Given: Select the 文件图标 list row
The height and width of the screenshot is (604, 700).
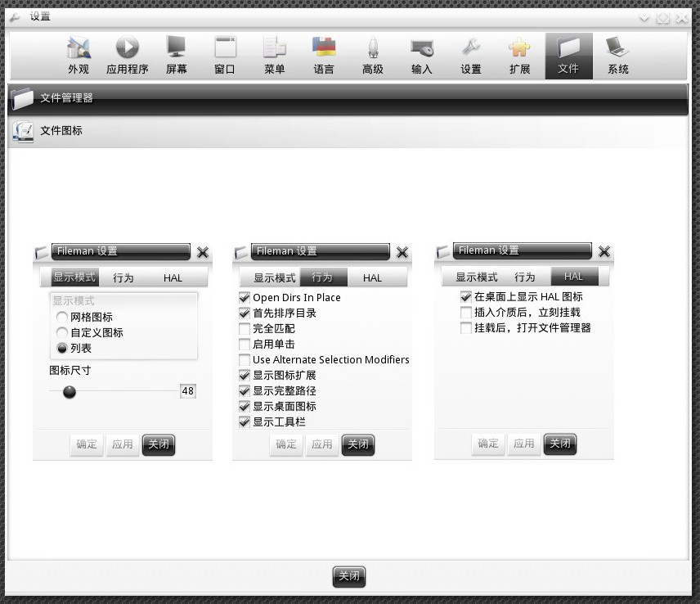Looking at the screenshot, I should tap(348, 131).
